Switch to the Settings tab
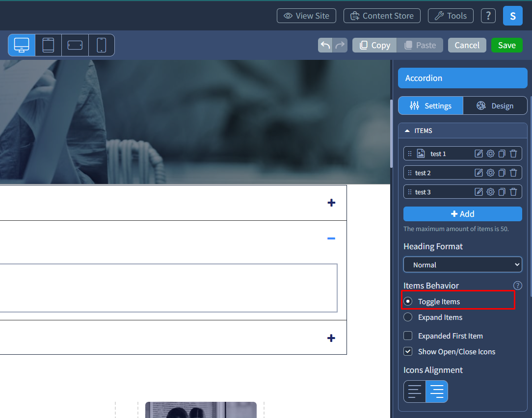The width and height of the screenshot is (532, 418). pyautogui.click(x=430, y=105)
